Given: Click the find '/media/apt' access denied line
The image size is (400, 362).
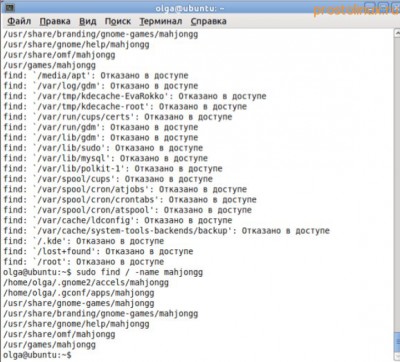Looking at the screenshot, I should [x=96, y=76].
